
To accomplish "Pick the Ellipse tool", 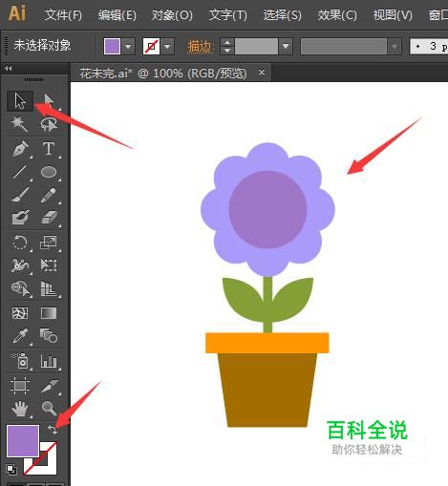I will click(x=49, y=172).
